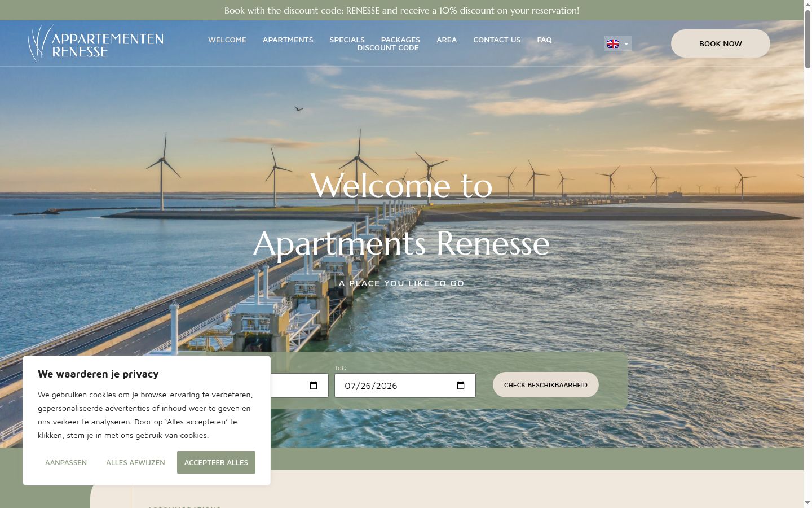Click the 'A place you like to go' tagline
The image size is (812, 508).
pyautogui.click(x=401, y=283)
